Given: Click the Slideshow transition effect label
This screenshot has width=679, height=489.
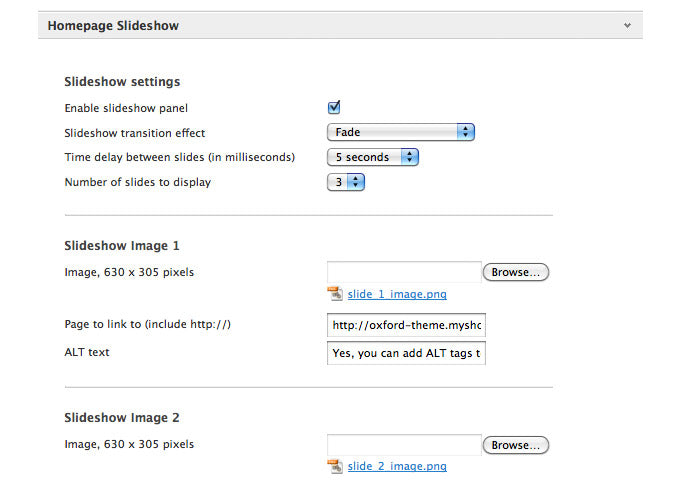Looking at the screenshot, I should coord(135,133).
